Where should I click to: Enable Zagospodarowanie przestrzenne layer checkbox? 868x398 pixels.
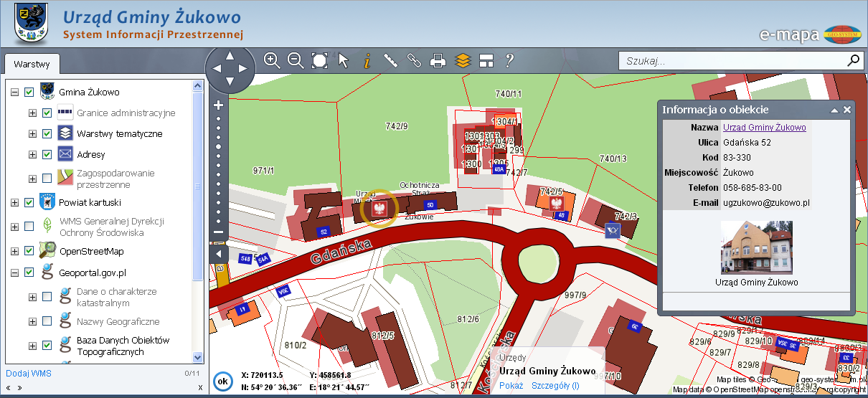pyautogui.click(x=47, y=179)
